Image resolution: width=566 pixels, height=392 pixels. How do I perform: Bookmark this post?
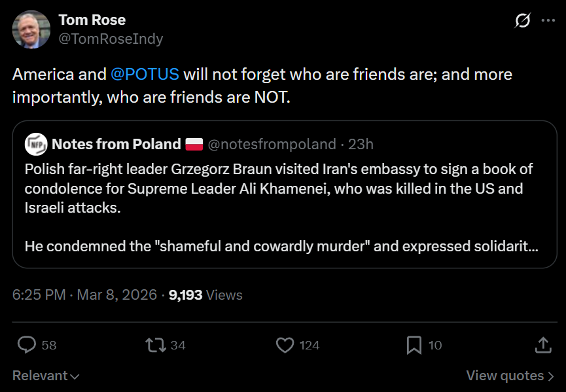tap(414, 345)
